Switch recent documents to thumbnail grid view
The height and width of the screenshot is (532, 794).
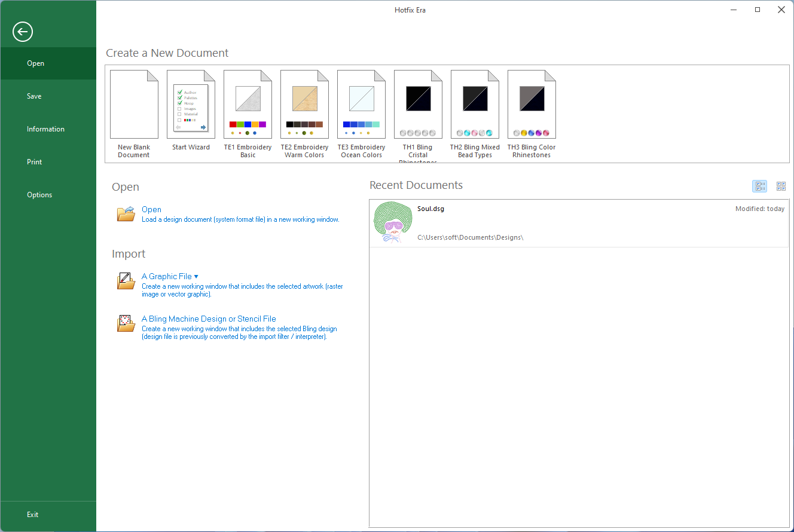[x=781, y=186]
